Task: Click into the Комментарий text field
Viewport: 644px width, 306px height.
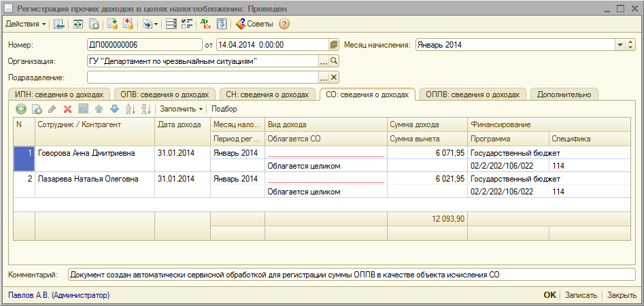Action: point(351,275)
